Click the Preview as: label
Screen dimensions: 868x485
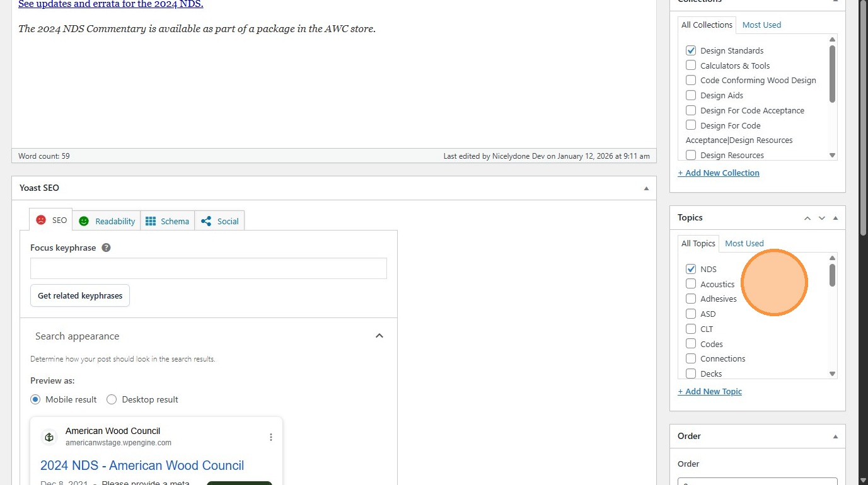(52, 380)
